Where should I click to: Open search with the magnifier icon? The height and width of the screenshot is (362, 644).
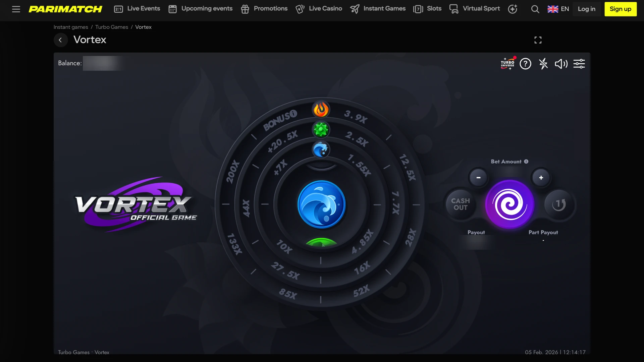click(x=535, y=9)
